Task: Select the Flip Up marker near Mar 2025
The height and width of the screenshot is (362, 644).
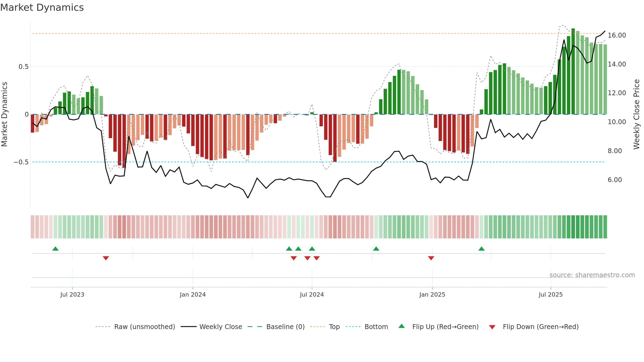Action: tap(481, 249)
